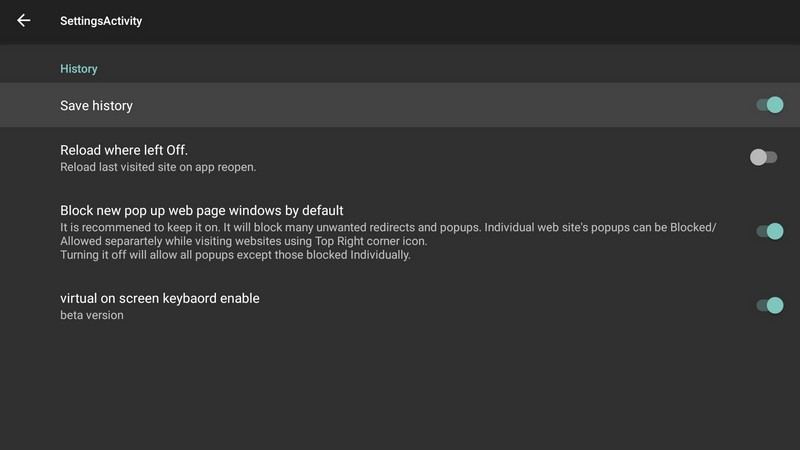Turn off the virtual on screen keyboard switch
The width and height of the screenshot is (800, 450).
point(768,305)
